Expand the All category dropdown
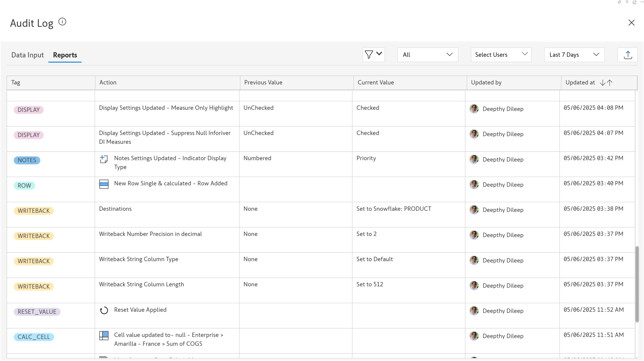This screenshot has height=361, width=644. coord(427,55)
